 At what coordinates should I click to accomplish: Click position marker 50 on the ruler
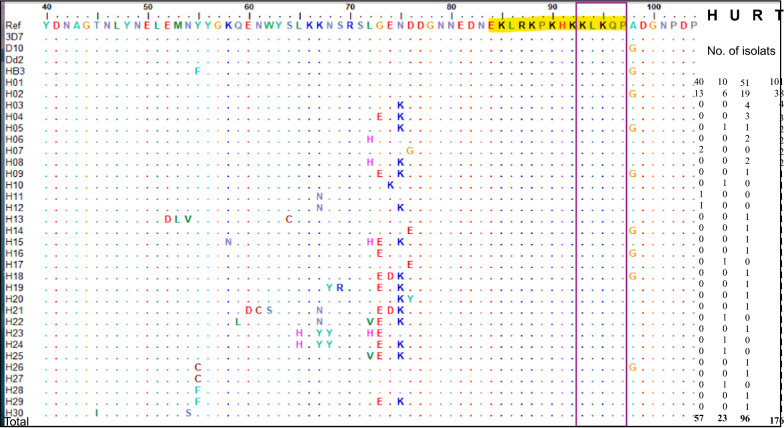tap(148, 8)
